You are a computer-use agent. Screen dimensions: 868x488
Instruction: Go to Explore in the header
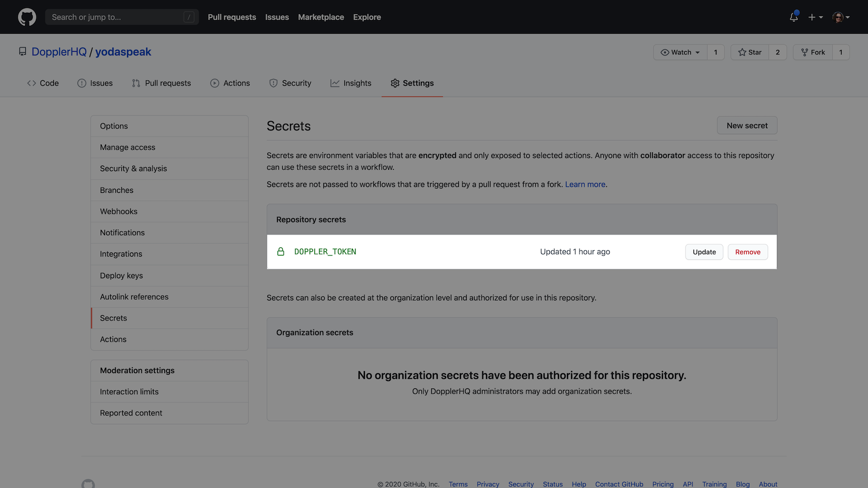(367, 17)
